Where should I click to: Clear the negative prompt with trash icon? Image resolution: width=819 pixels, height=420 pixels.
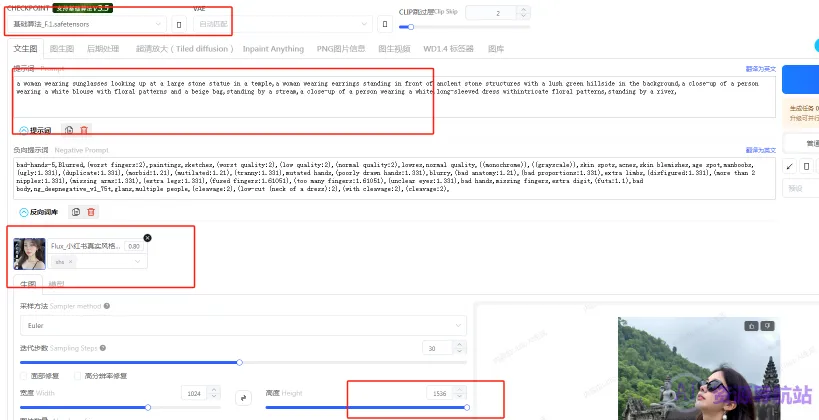click(x=91, y=212)
